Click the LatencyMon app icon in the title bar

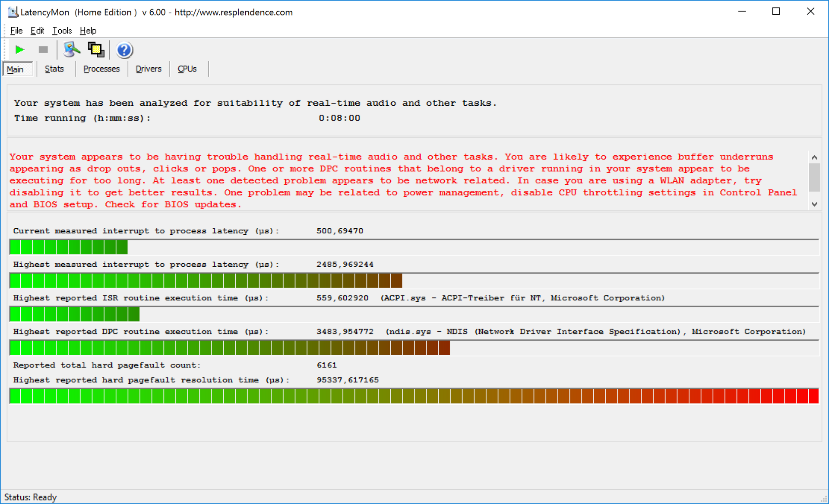click(13, 12)
